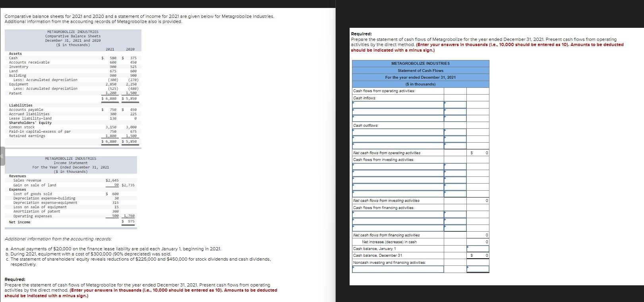Open first investing activities description dropdown
This screenshot has width=644, height=302.
398,166
